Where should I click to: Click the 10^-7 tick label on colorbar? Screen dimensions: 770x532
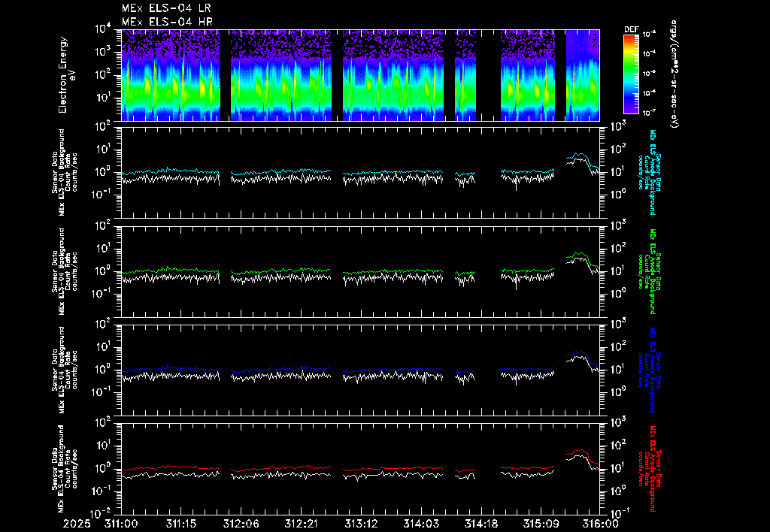649,113
